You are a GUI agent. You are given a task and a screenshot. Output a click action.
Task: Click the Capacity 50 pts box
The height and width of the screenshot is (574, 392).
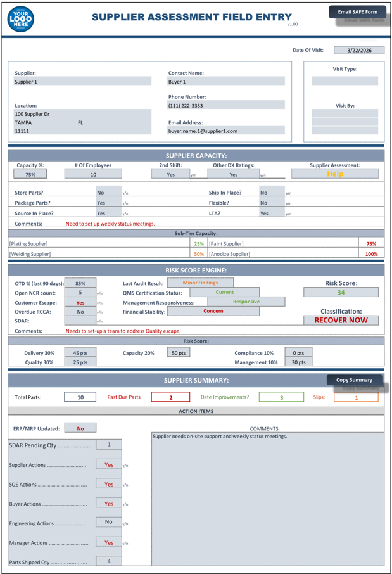179,352
